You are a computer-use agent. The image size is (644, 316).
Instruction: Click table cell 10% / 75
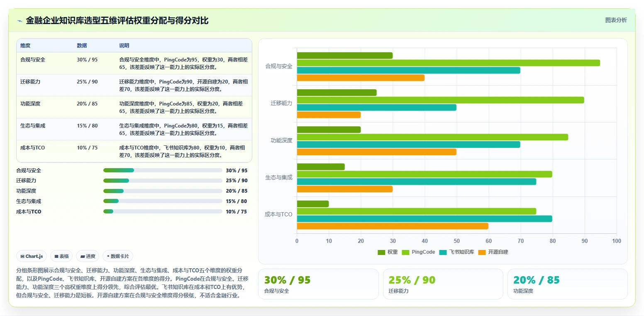(x=87, y=148)
